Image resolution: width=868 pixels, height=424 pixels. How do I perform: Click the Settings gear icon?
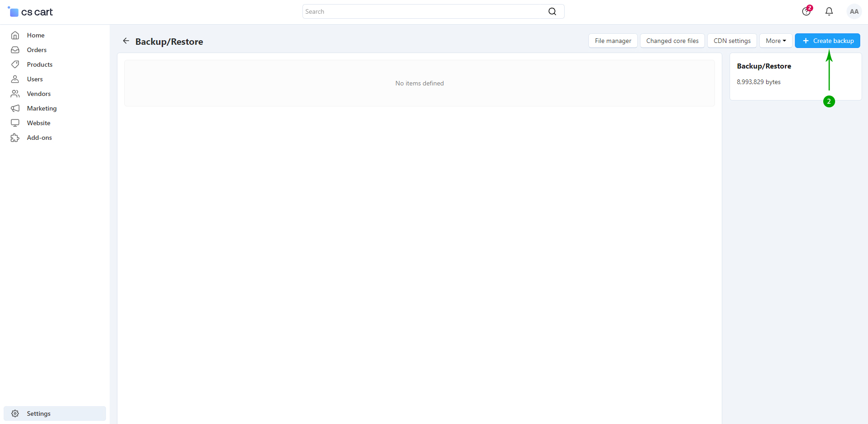(x=15, y=413)
